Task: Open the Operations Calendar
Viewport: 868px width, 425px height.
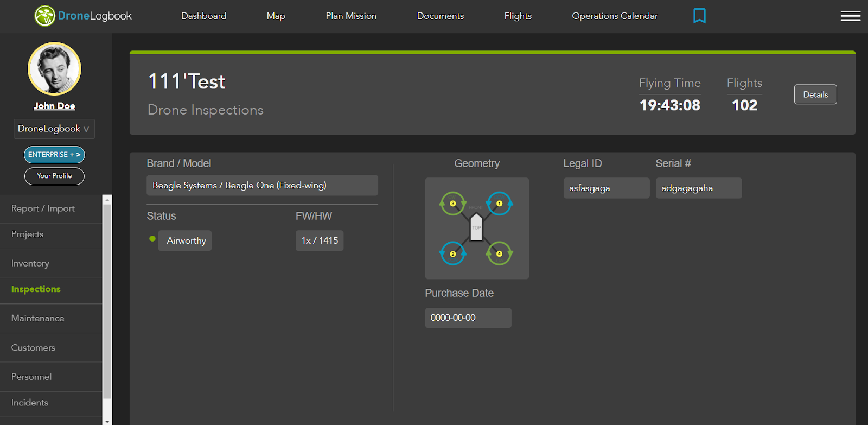Action: click(x=615, y=16)
